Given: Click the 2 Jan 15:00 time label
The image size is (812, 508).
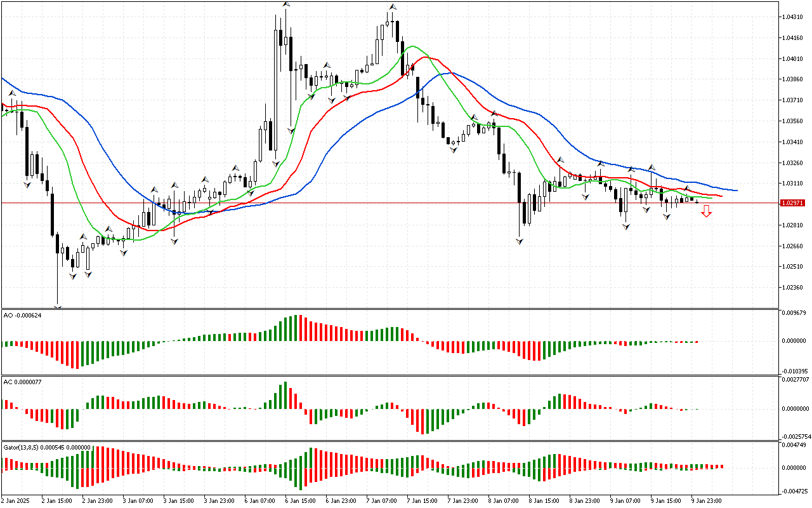Looking at the screenshot, I should click(58, 501).
